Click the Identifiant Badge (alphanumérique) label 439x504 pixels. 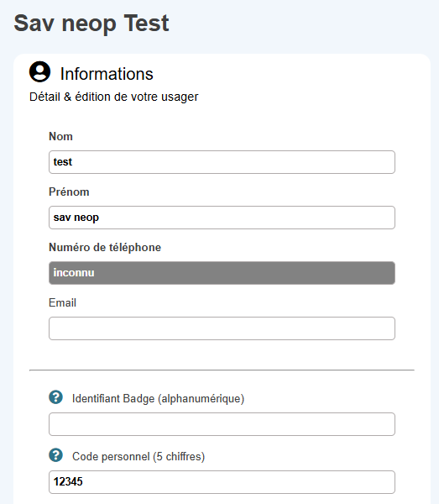[x=159, y=398]
